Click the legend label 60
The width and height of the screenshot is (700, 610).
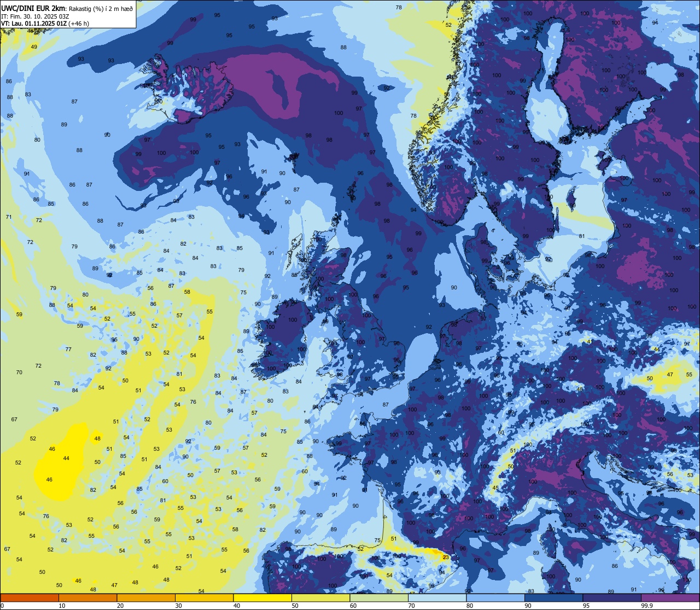pyautogui.click(x=353, y=606)
